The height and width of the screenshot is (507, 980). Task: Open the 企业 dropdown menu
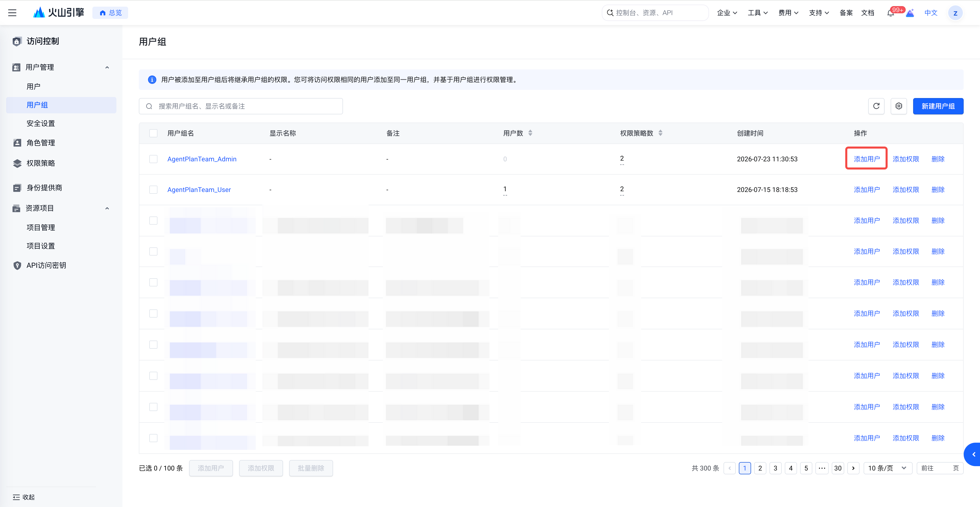click(x=727, y=13)
